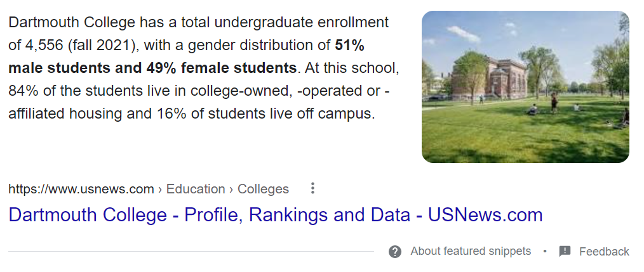644x272 pixels.
Task: Click the "84%" housing statistic
Action: (x=24, y=91)
